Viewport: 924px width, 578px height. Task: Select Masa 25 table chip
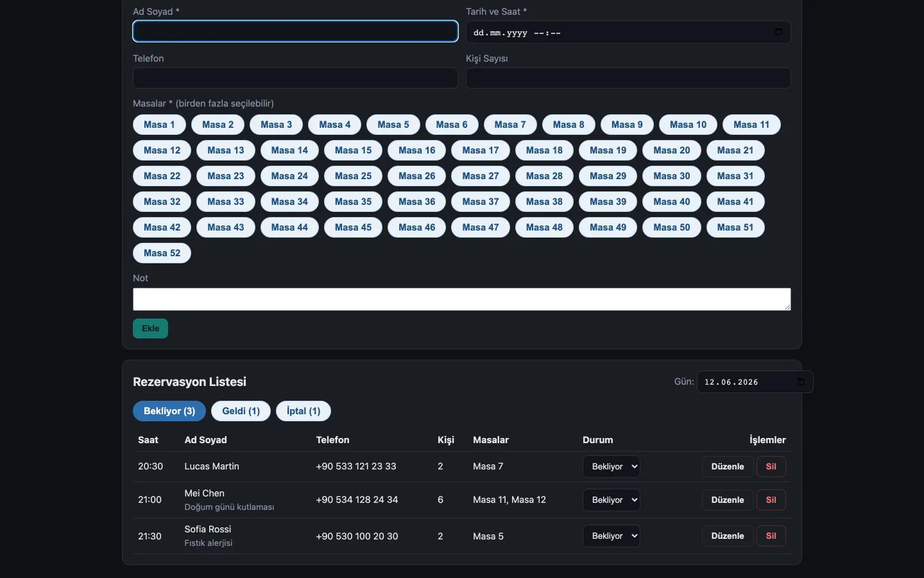click(353, 176)
